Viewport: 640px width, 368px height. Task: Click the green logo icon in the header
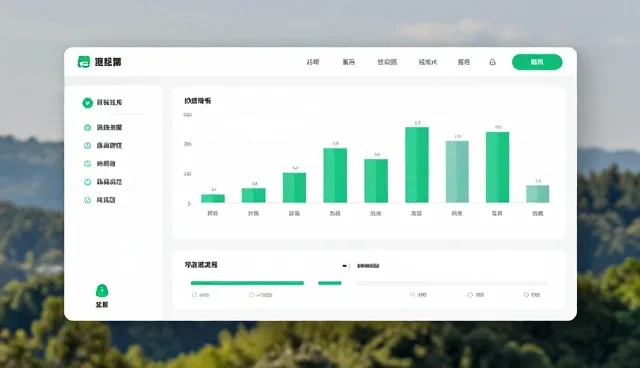point(84,62)
